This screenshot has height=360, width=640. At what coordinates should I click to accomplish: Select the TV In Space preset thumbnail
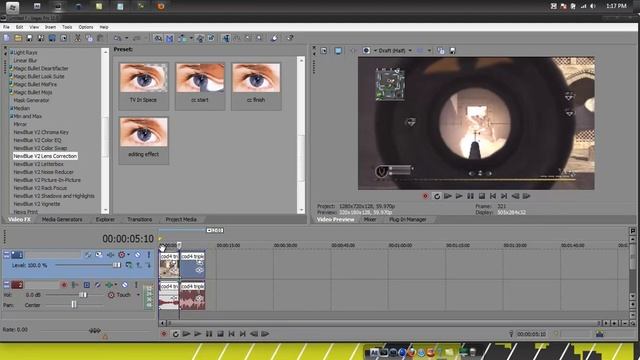[x=143, y=86]
